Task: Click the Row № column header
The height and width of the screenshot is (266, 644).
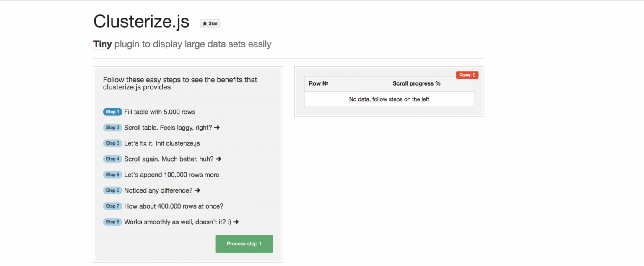Action: (x=318, y=83)
